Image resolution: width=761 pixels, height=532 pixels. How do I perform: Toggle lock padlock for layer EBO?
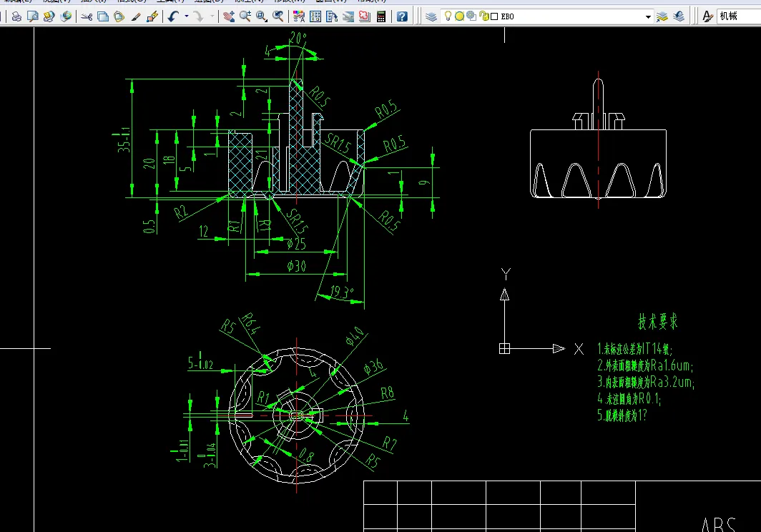click(484, 16)
